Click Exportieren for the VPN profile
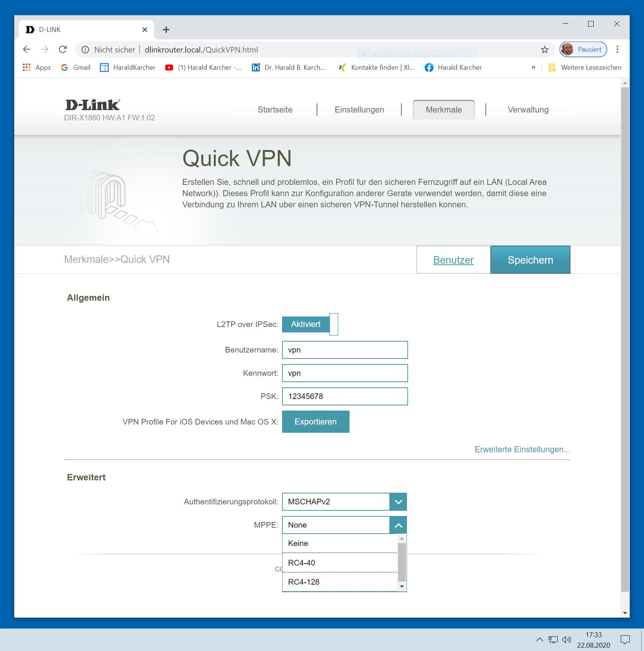This screenshot has height=651, width=644. pos(316,422)
